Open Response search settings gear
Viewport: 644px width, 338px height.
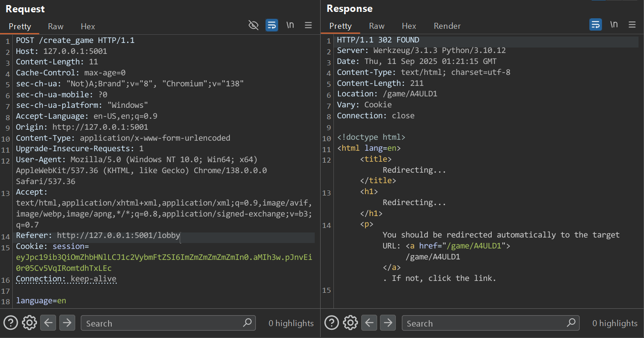(x=350, y=323)
